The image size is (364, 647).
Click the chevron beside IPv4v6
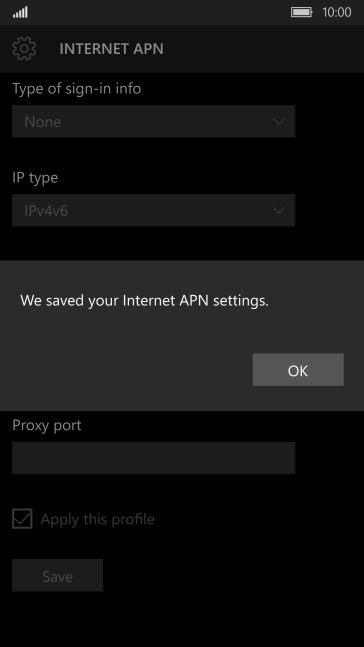point(279,210)
